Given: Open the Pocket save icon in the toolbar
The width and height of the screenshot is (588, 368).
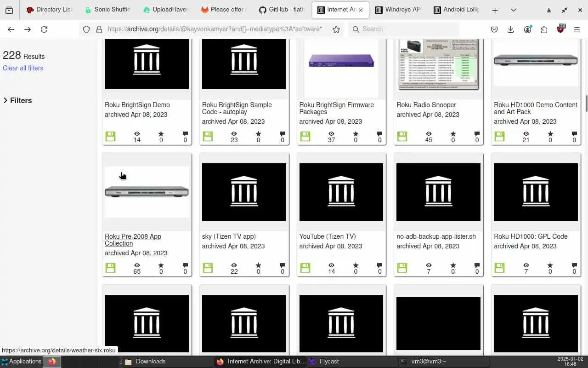Looking at the screenshot, I should pyautogui.click(x=494, y=29).
